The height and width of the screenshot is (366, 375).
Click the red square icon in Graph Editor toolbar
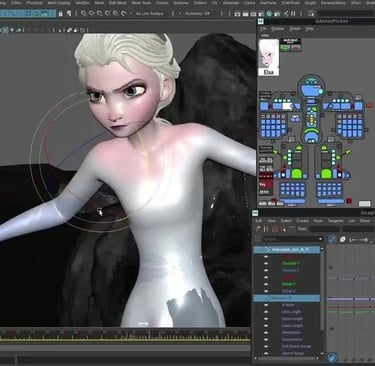(x=275, y=229)
